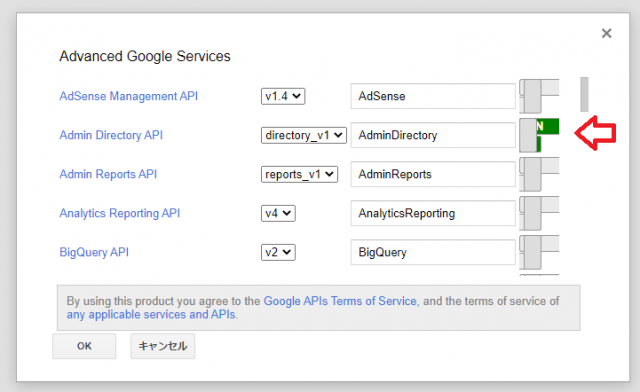Screen dimensions: 640x392
Task: Click the AnalyticsReporting identifier field
Action: (x=433, y=213)
